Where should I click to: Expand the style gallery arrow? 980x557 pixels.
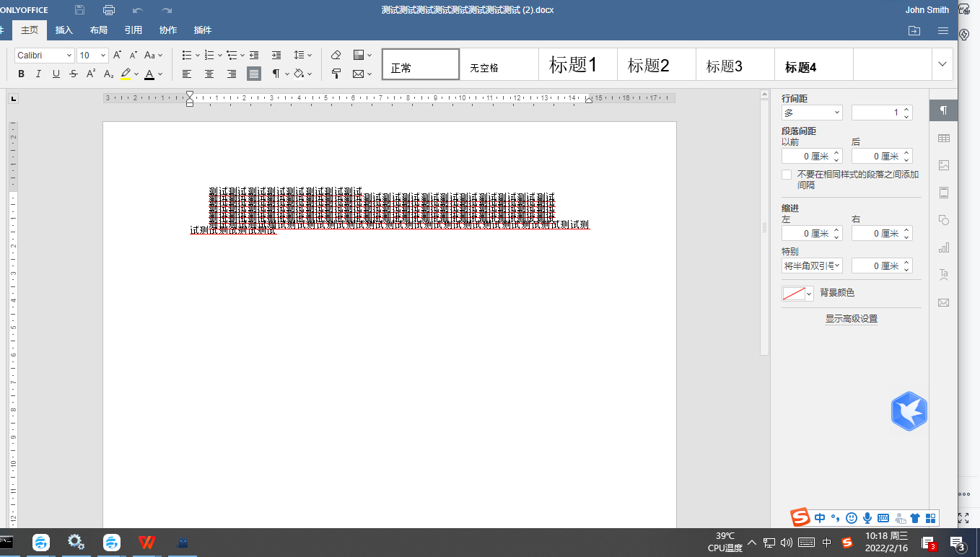click(x=942, y=64)
